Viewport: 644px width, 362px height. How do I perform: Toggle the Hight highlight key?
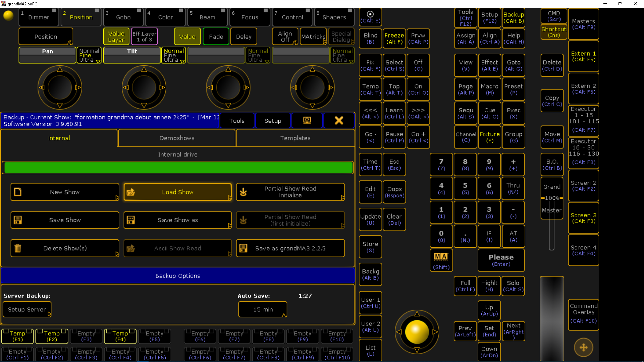(489, 286)
